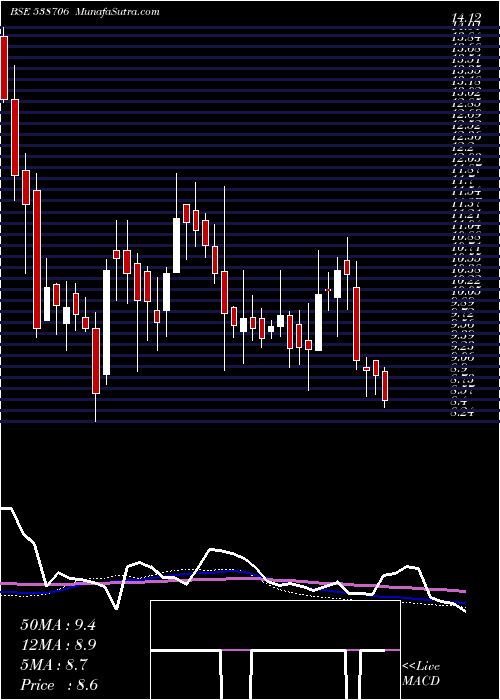Select the 12MA : 8.9 reading
500x700 pixels.
point(59,645)
